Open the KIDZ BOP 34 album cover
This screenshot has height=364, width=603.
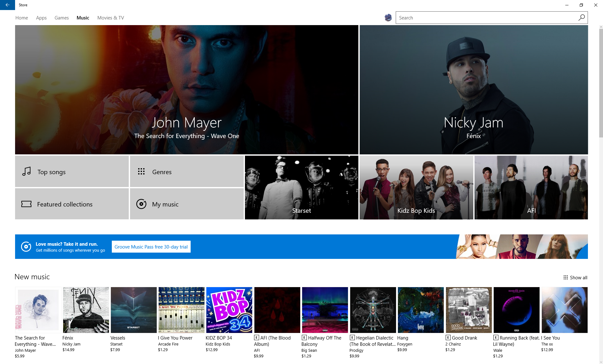pyautogui.click(x=229, y=310)
